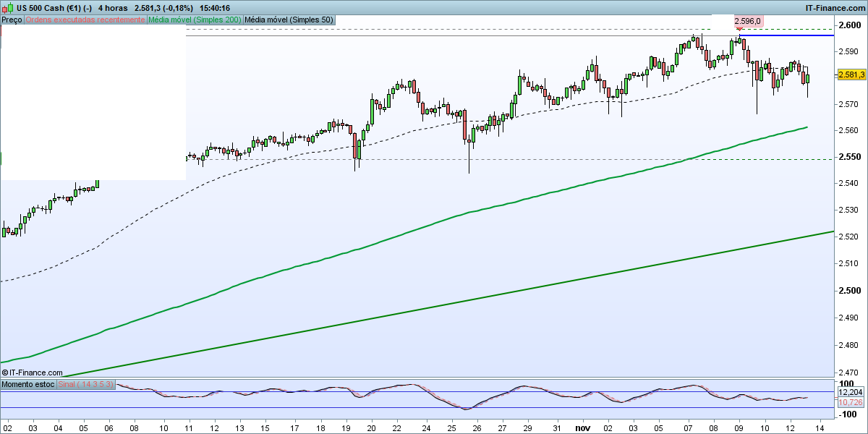Image resolution: width=868 pixels, height=434 pixels.
Task: Click the candlestick chart-type icon in title bar
Action: 8,8
